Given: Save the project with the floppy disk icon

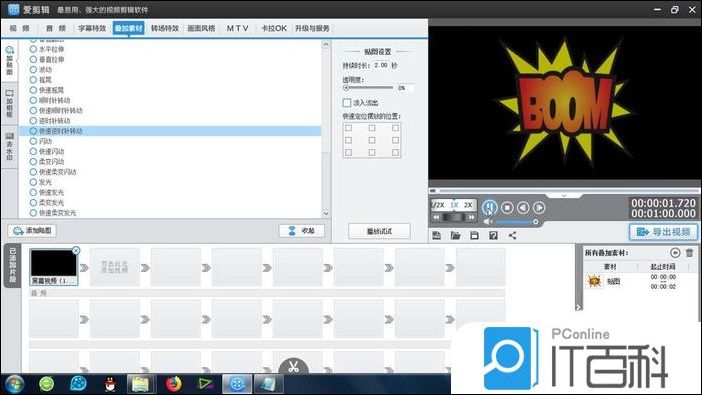Looking at the screenshot, I should point(474,235).
